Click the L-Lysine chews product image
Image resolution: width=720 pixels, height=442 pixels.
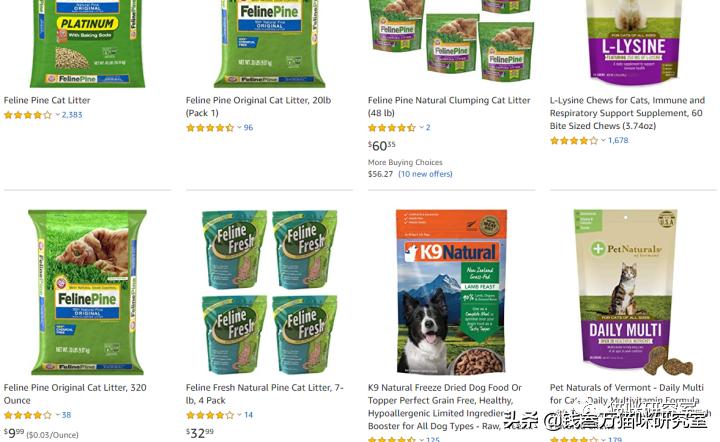coord(634,43)
